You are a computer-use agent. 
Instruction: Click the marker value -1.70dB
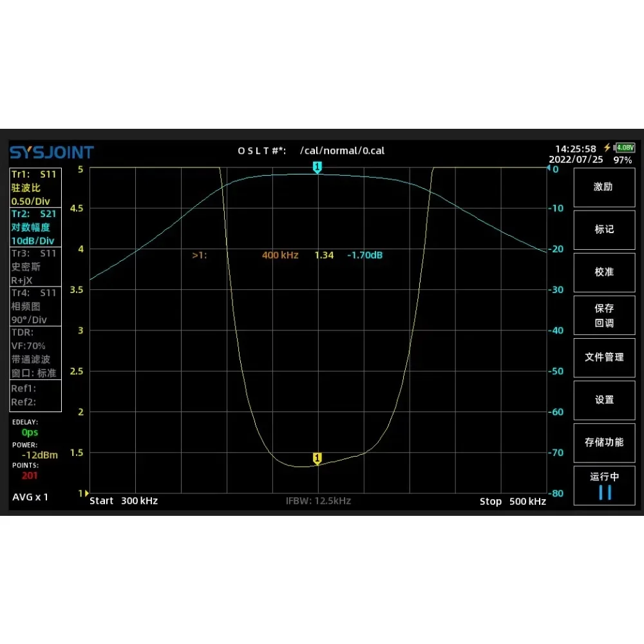click(x=365, y=255)
